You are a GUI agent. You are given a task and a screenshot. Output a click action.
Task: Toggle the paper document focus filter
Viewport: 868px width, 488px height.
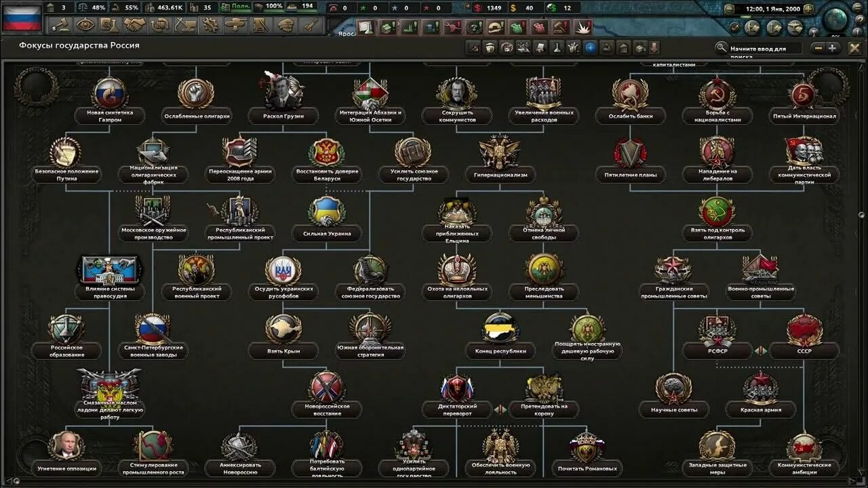pyautogui.click(x=540, y=48)
